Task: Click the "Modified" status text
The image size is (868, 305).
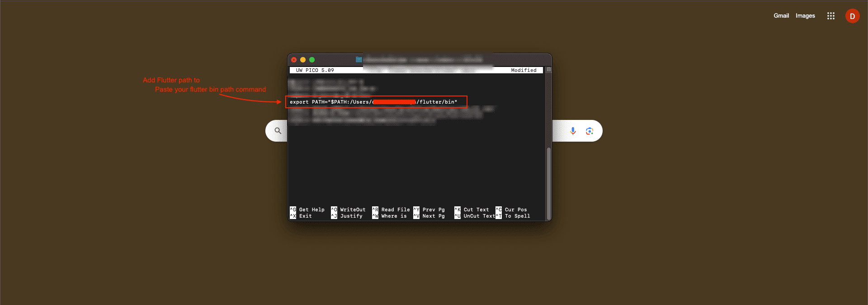Action: click(x=524, y=70)
